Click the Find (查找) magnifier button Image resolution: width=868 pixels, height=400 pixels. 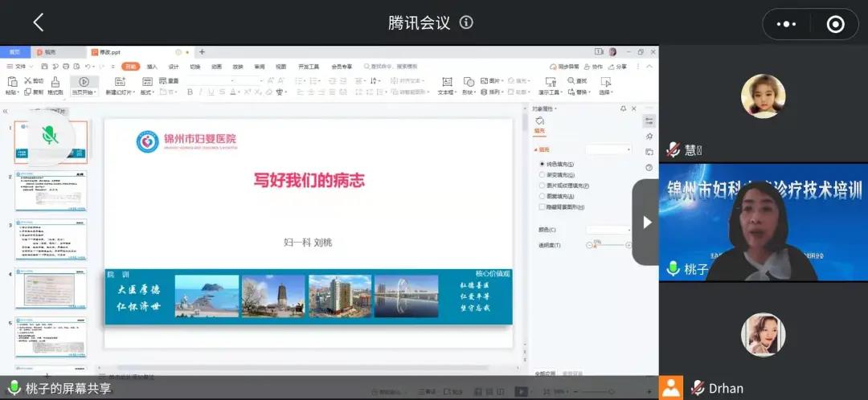[577, 81]
